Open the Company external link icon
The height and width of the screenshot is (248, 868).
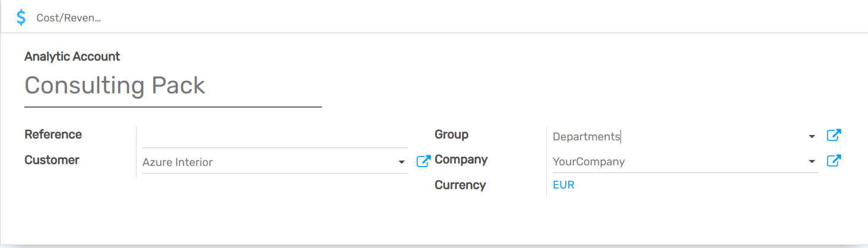tap(834, 161)
